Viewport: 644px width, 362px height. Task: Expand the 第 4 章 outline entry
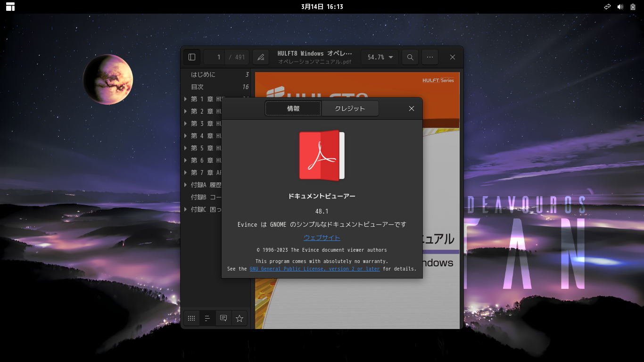(x=185, y=136)
